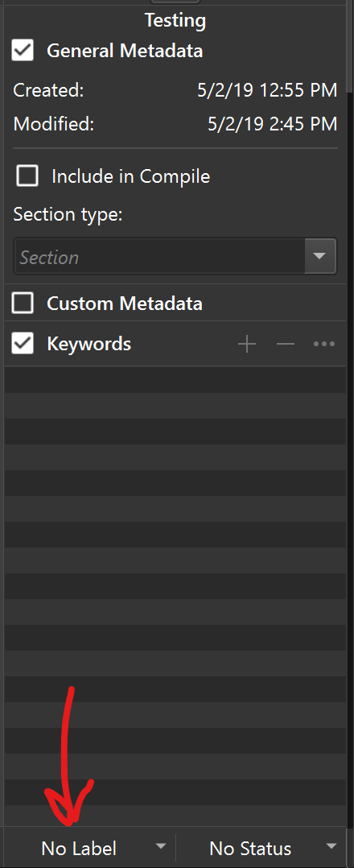Remove keyword using the minus icon
The image size is (354, 868).
tap(286, 345)
